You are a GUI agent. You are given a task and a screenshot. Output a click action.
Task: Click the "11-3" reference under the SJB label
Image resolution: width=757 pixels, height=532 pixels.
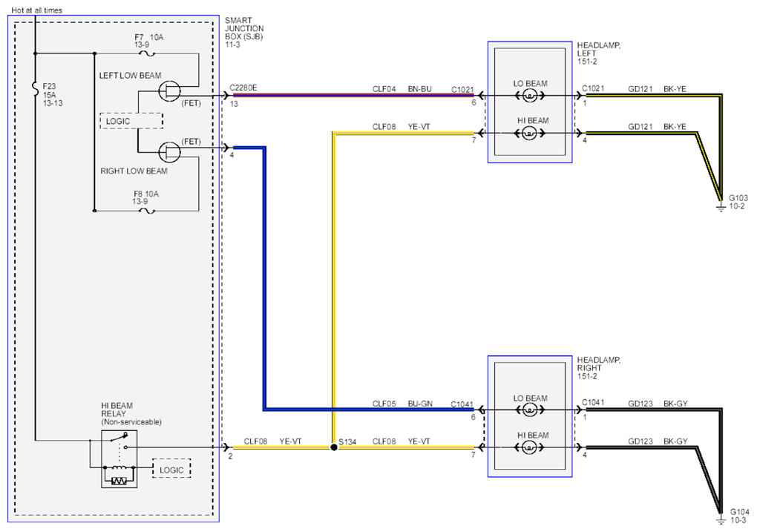pyautogui.click(x=232, y=45)
